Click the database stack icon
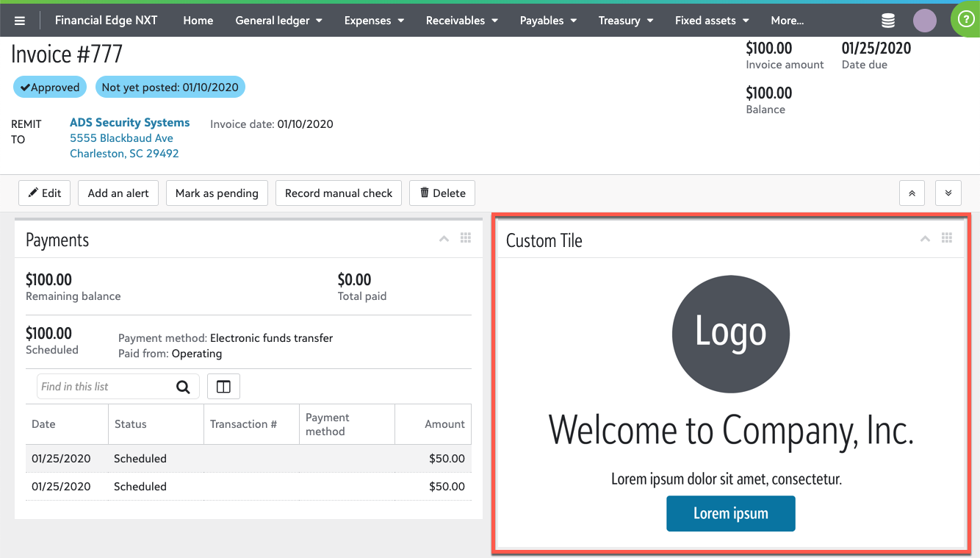 coord(888,21)
